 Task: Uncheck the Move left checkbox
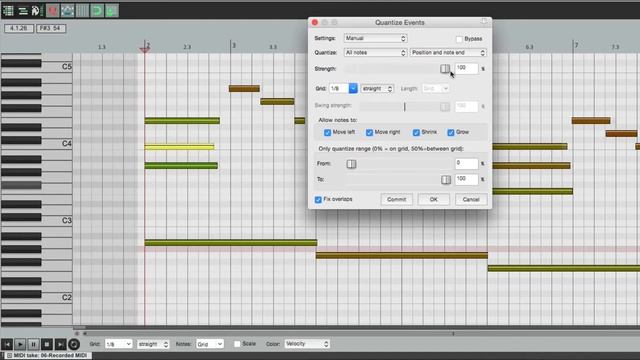[327, 133]
